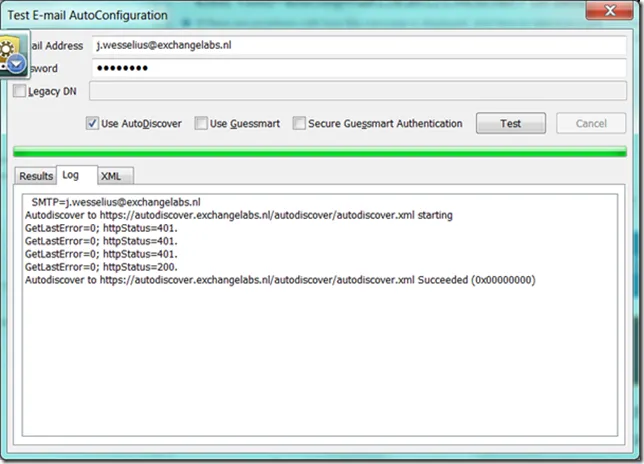
Task: Click the httpStatus=200 log line
Action: 101,267
